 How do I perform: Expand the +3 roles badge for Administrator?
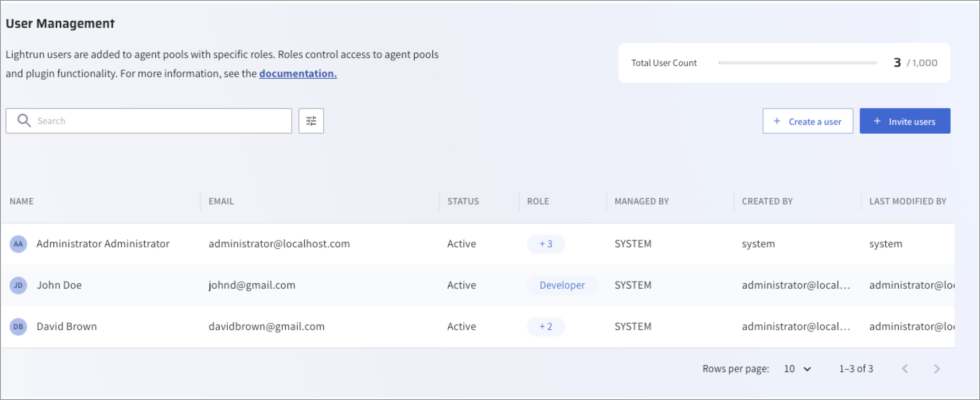click(546, 244)
